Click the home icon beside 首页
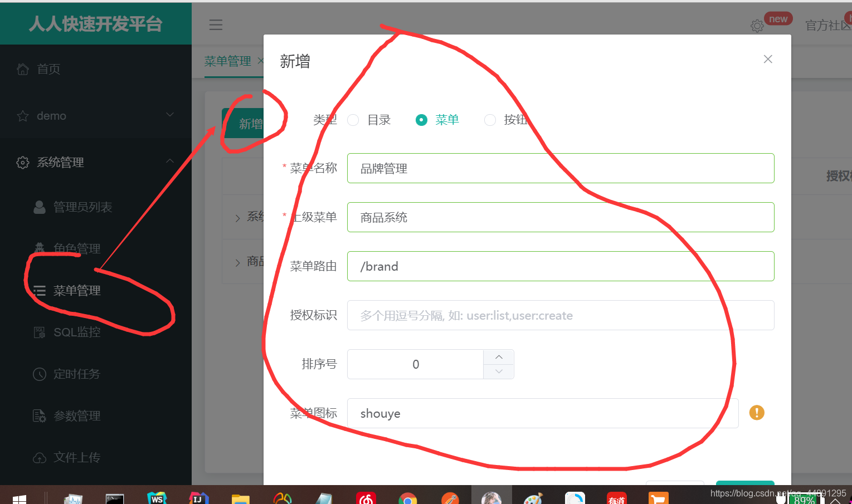The width and height of the screenshot is (852, 504). pos(23,69)
